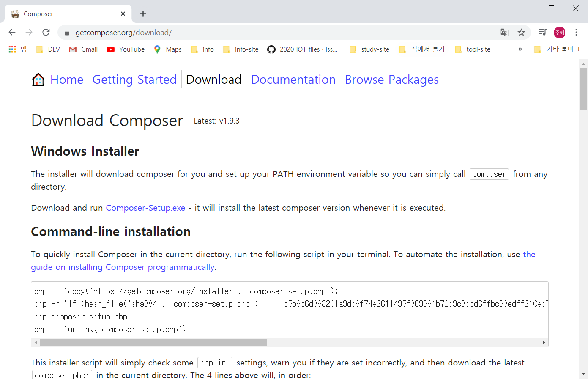Open the Getting Started page

click(134, 80)
